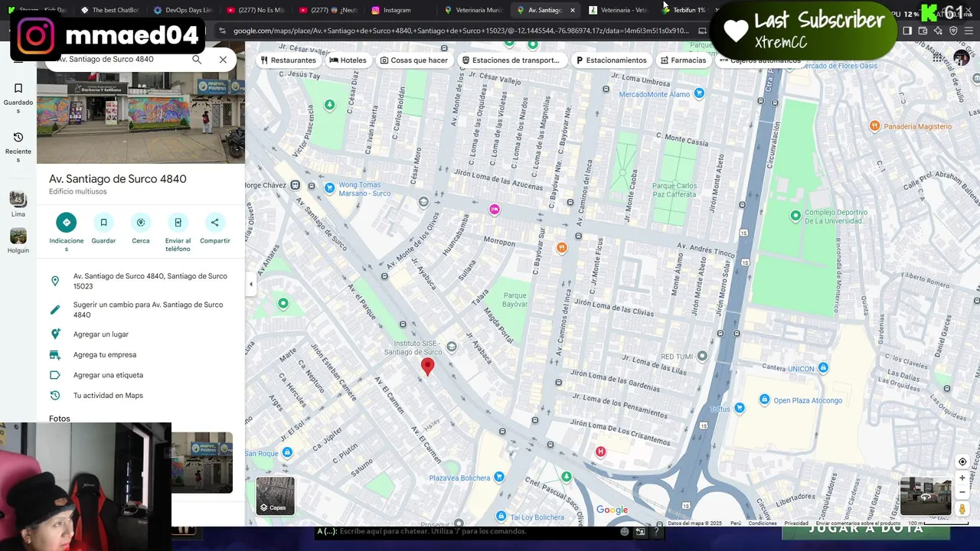Select the Restaurantes category chip
Image resolution: width=980 pixels, height=551 pixels.
pos(289,60)
